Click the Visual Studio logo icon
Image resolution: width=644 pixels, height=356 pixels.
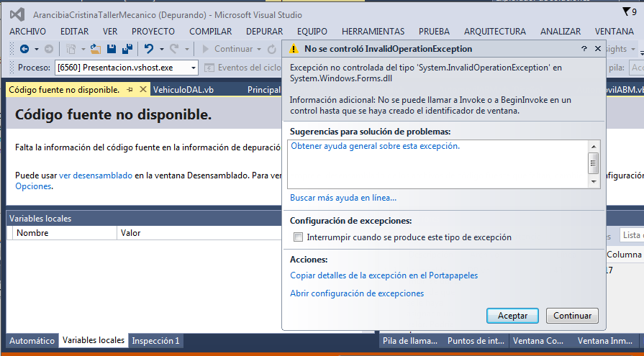[x=17, y=15]
